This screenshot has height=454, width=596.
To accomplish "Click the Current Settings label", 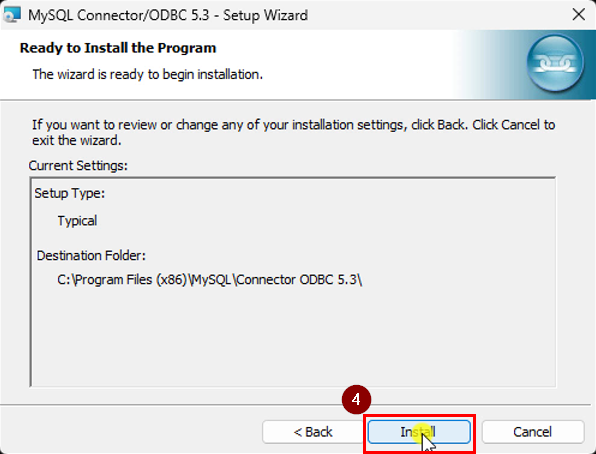I will coord(78,166).
